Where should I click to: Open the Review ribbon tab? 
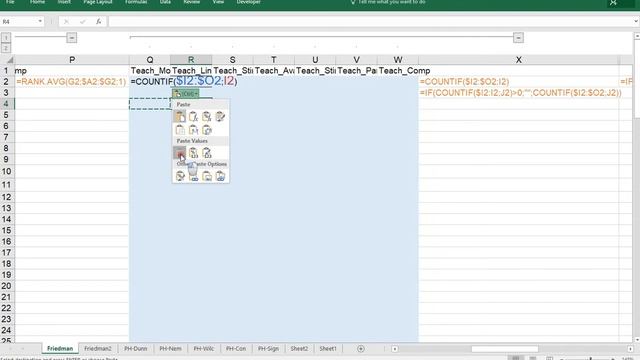(x=192, y=2)
